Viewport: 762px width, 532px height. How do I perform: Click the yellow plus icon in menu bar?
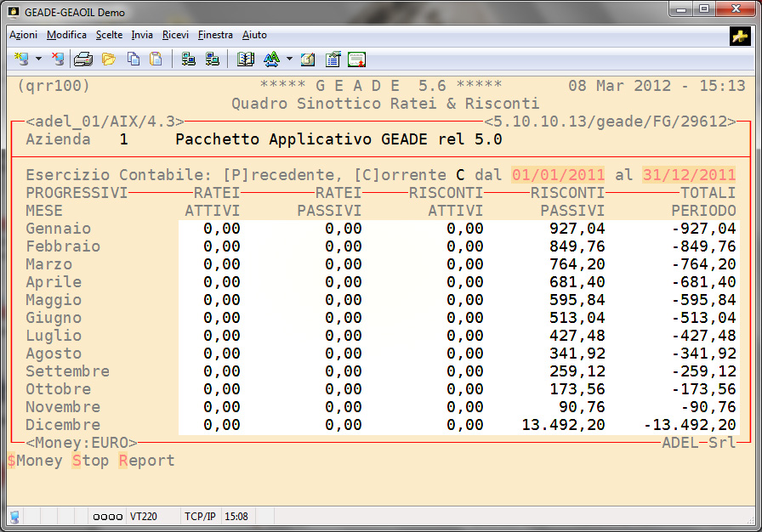pyautogui.click(x=739, y=36)
